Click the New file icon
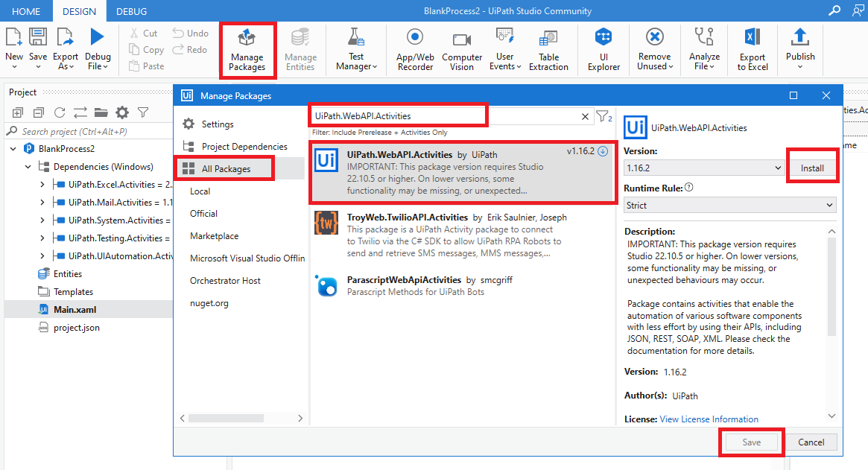This screenshot has width=868, height=470. click(14, 38)
